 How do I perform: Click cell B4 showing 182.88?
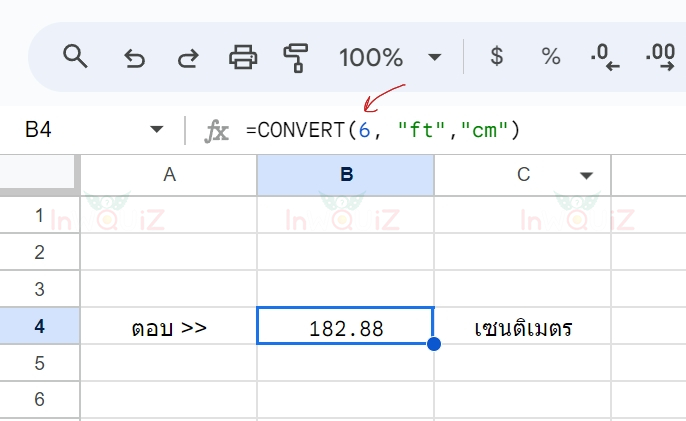[346, 326]
